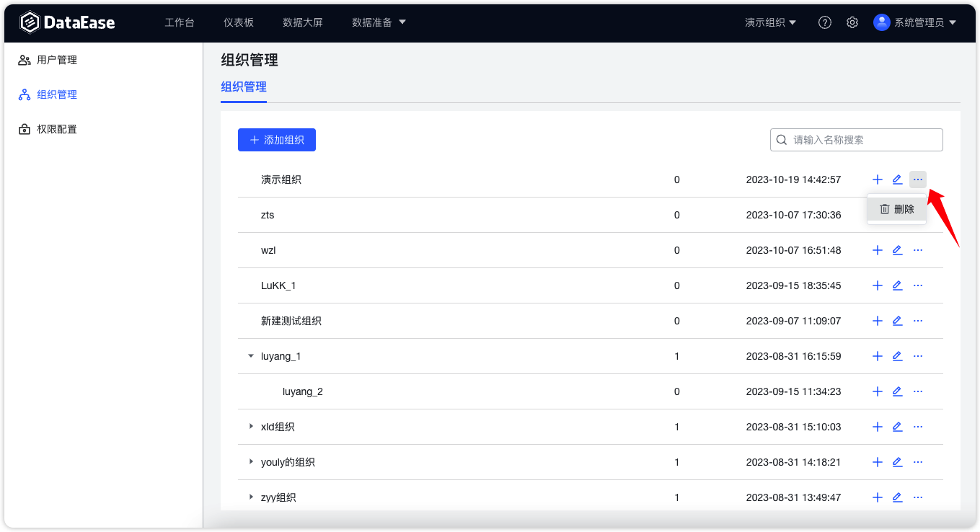980x532 pixels.
Task: Click the system administrator avatar icon
Action: tap(881, 22)
